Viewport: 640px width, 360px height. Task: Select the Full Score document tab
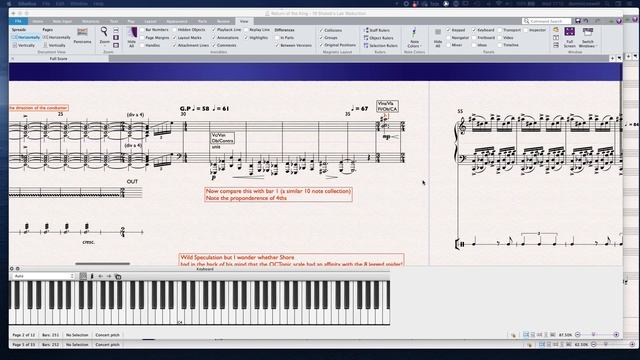(58, 59)
